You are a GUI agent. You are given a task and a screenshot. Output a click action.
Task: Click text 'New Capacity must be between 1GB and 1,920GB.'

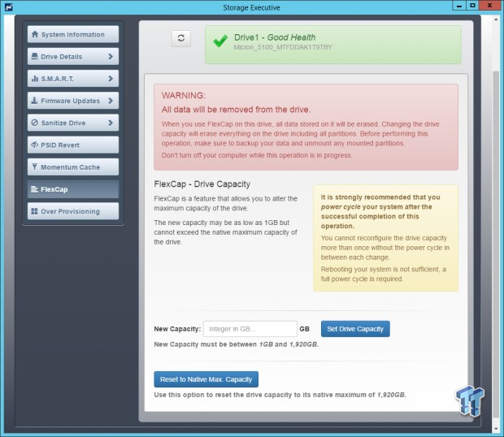pyautogui.click(x=237, y=344)
